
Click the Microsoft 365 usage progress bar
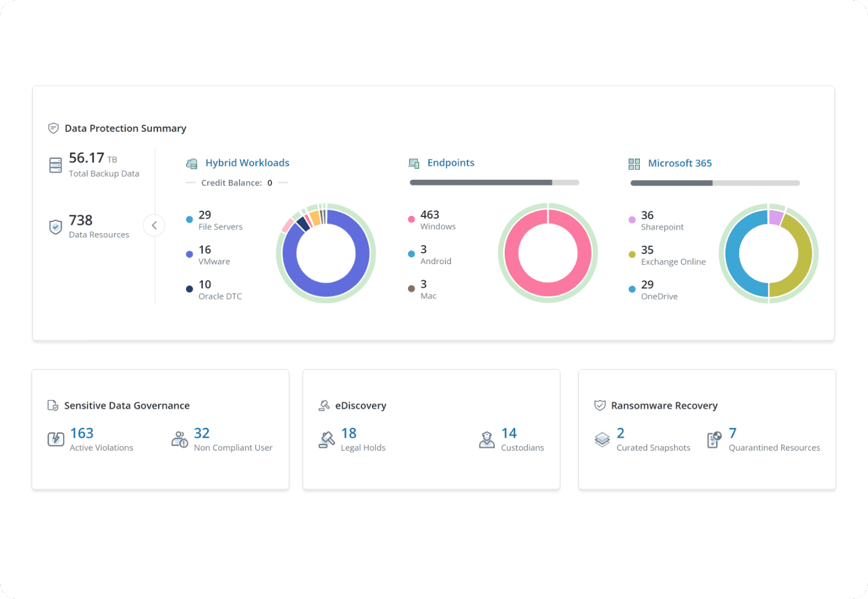pyautogui.click(x=715, y=184)
